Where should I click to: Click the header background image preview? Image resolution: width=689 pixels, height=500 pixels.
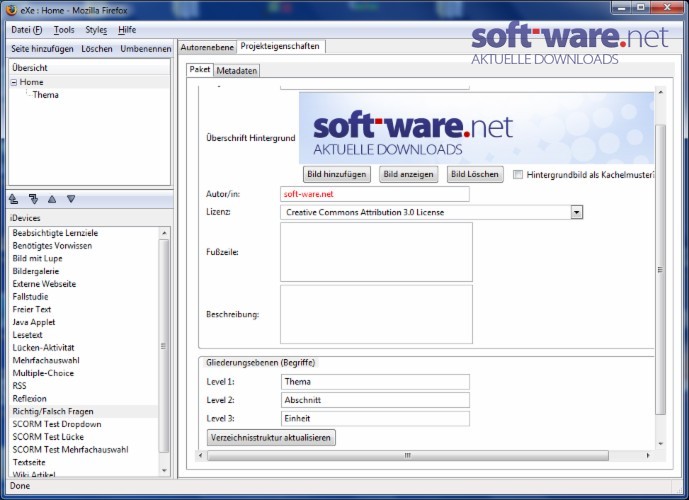tap(476, 128)
